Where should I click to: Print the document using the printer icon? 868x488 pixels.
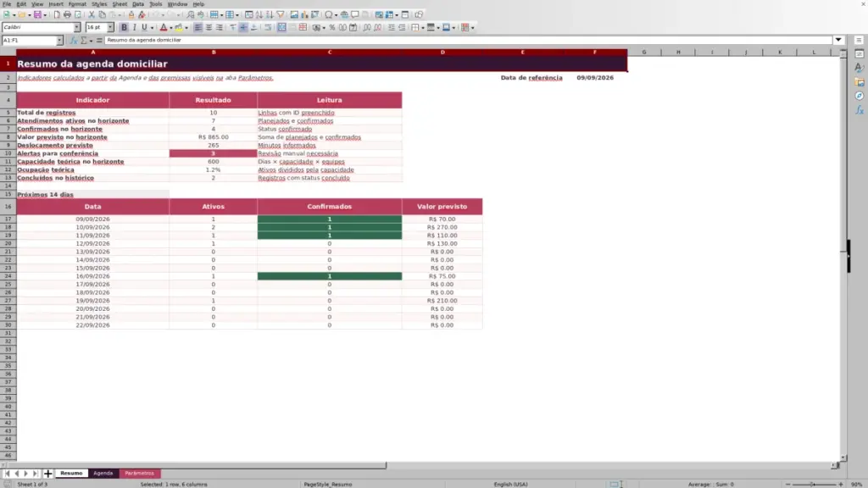[x=67, y=15]
